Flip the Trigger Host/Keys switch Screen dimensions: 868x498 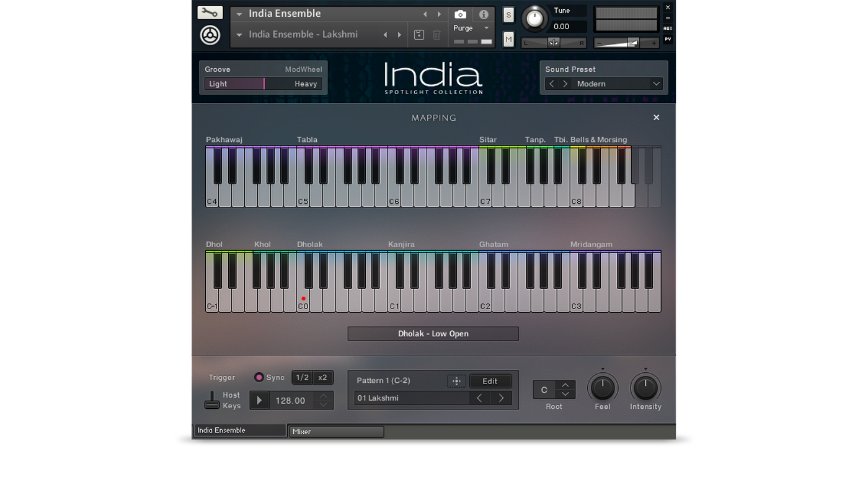point(212,400)
